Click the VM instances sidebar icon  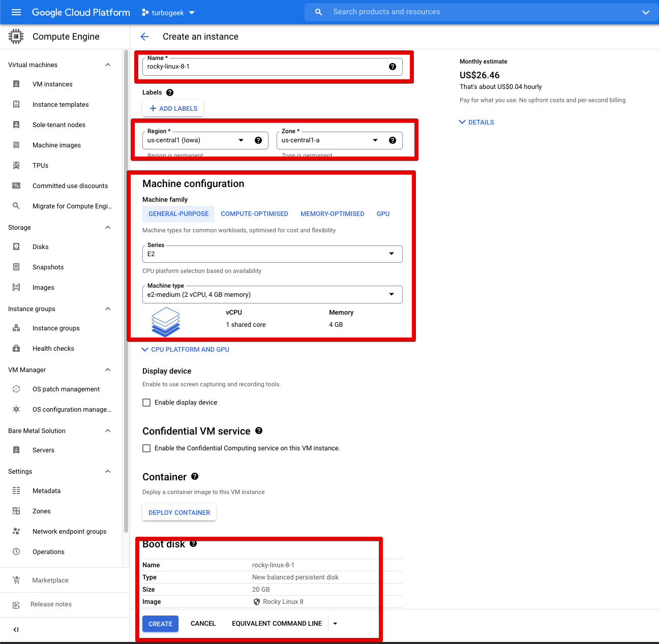click(x=16, y=84)
